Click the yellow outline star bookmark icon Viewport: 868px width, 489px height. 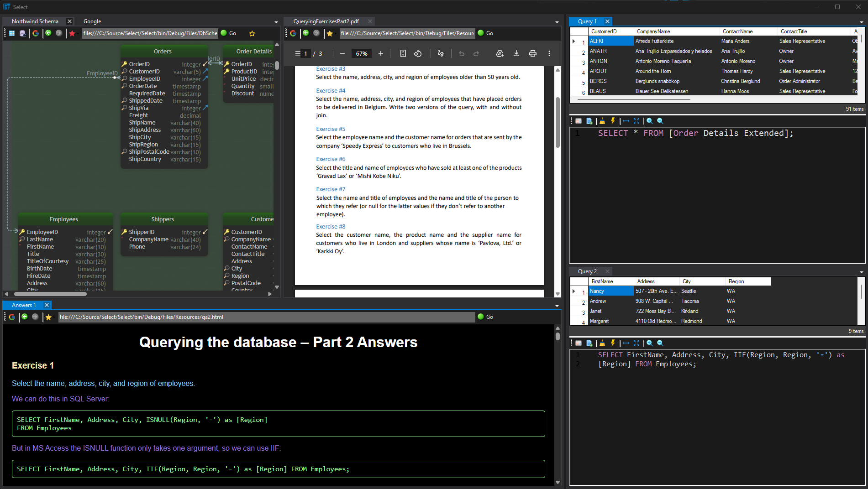coord(252,33)
